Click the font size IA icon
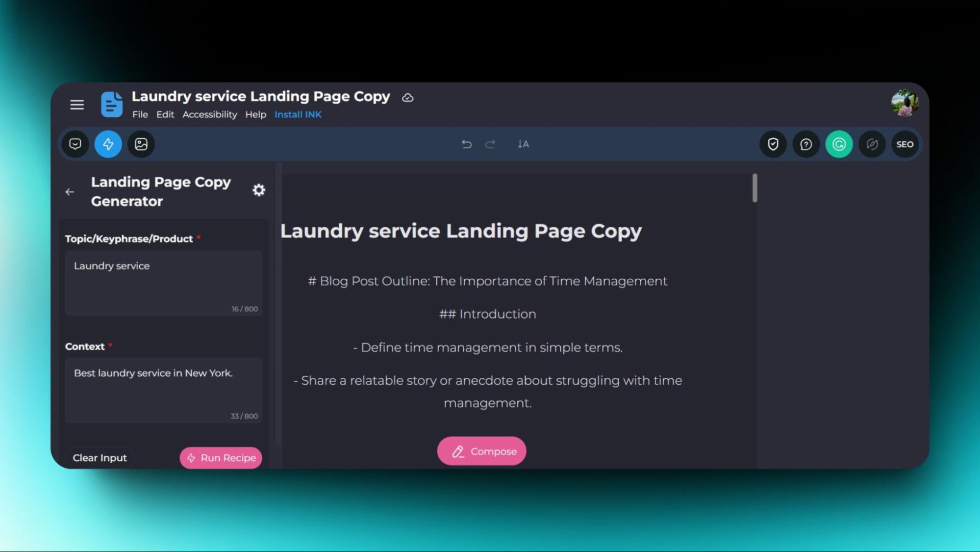980x552 pixels. point(525,144)
